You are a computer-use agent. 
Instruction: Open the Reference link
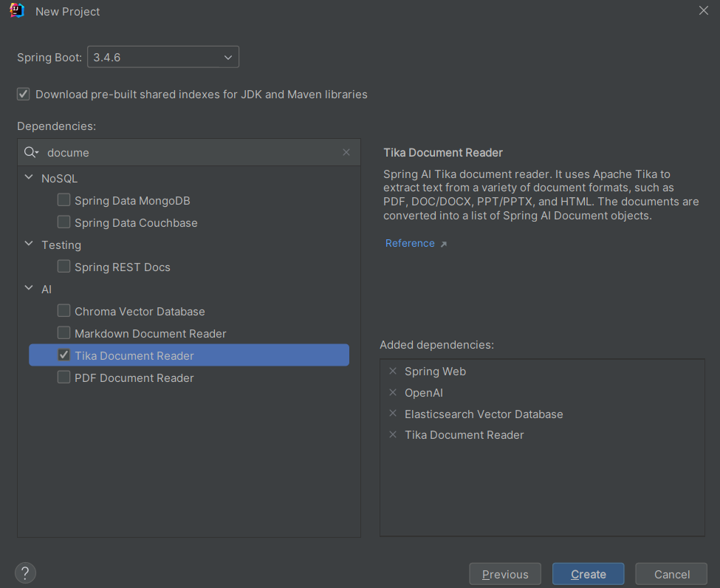click(410, 243)
